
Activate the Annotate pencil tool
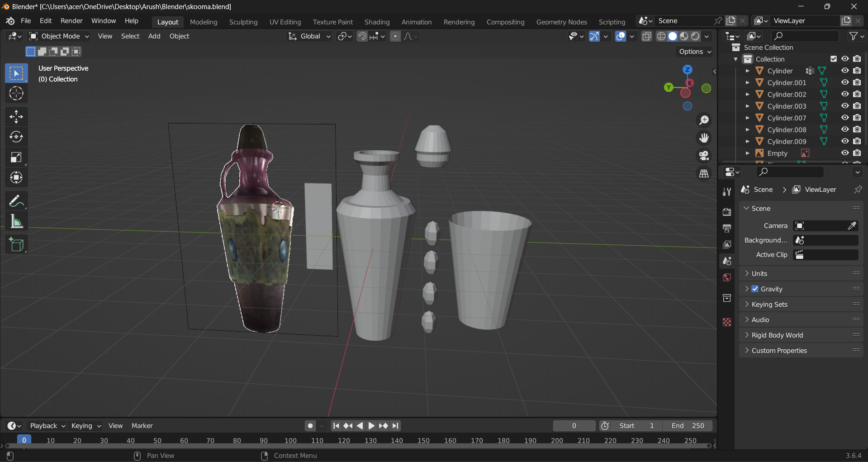16,201
